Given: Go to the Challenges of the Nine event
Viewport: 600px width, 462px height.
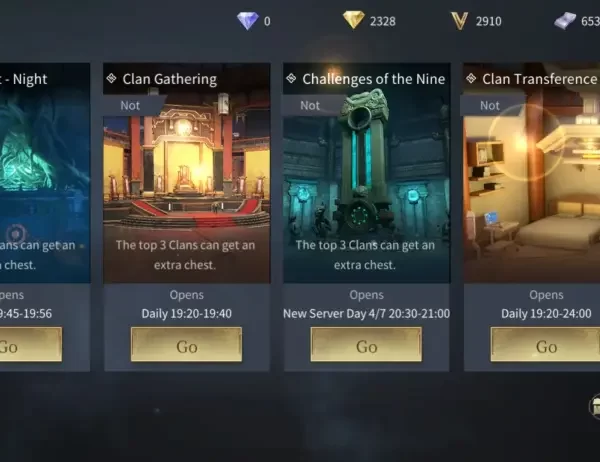Looking at the screenshot, I should [x=366, y=344].
